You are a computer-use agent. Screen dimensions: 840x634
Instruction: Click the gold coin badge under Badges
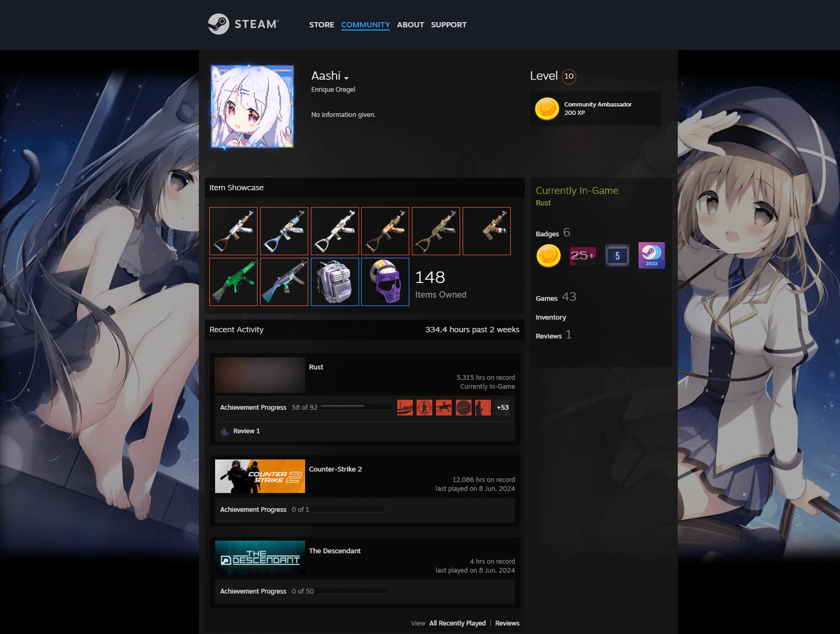coord(548,256)
